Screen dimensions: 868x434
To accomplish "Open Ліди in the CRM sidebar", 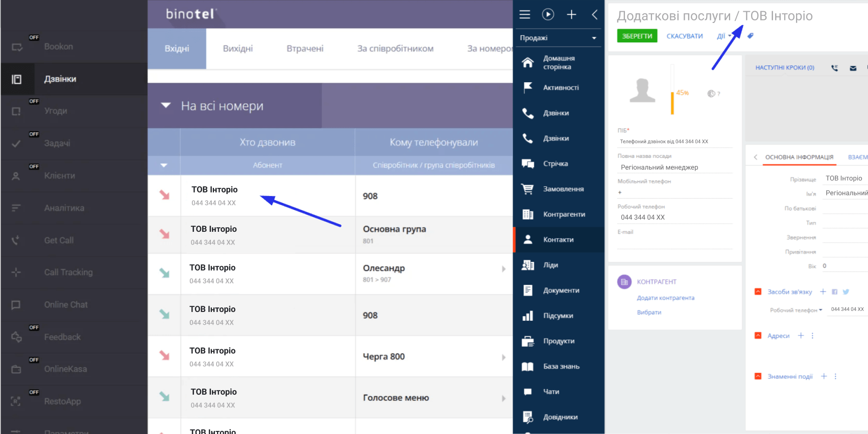I will point(559,265).
